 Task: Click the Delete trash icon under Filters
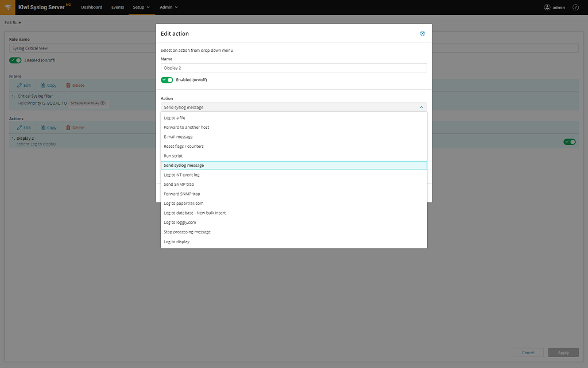point(75,85)
